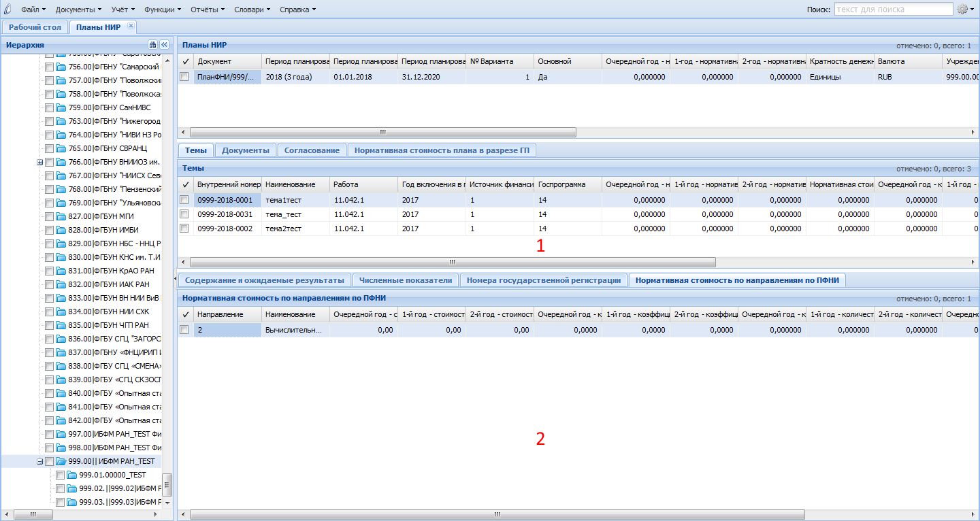Open the Отчёты menu
This screenshot has width=980, height=521.
[207, 10]
